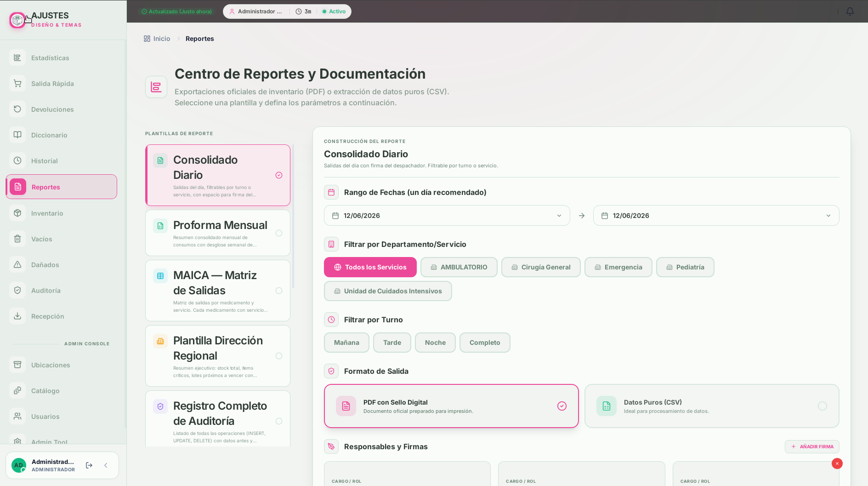Open Inventario menu item
The image size is (868, 486).
tap(61, 213)
